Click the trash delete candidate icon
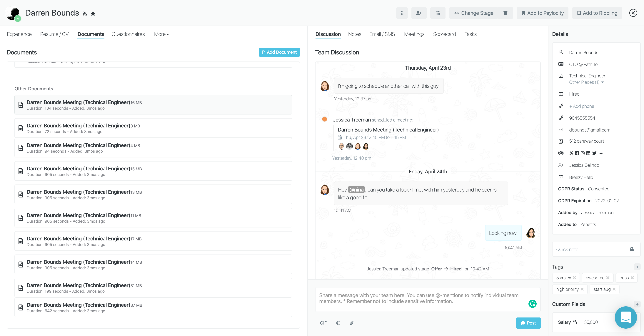Image resolution: width=644 pixels, height=336 pixels. point(505,13)
